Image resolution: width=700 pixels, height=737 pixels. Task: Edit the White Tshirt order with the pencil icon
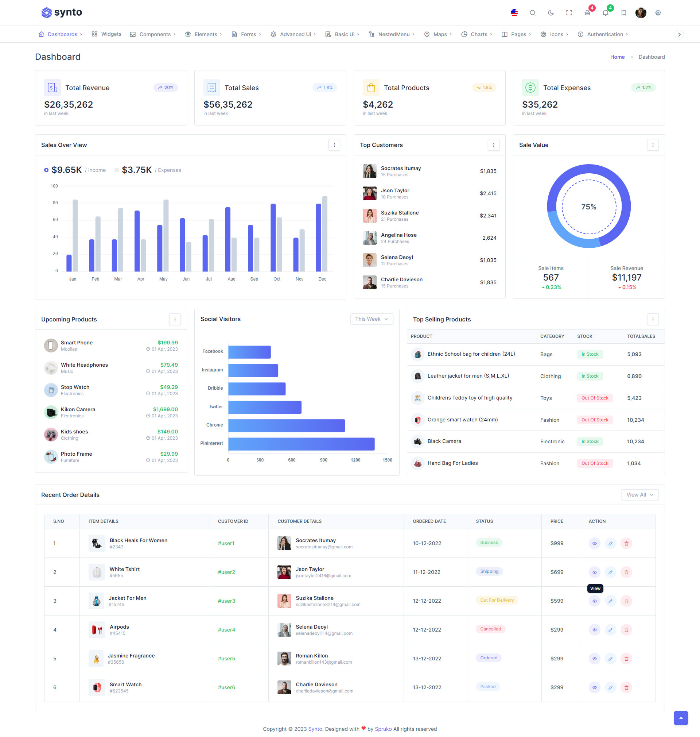coord(610,572)
